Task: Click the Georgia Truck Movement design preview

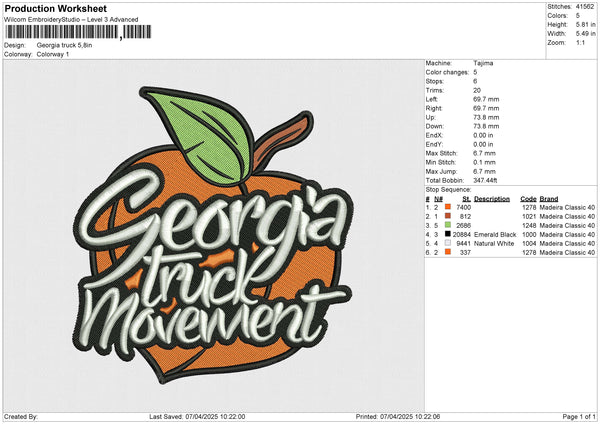Action: [x=212, y=235]
